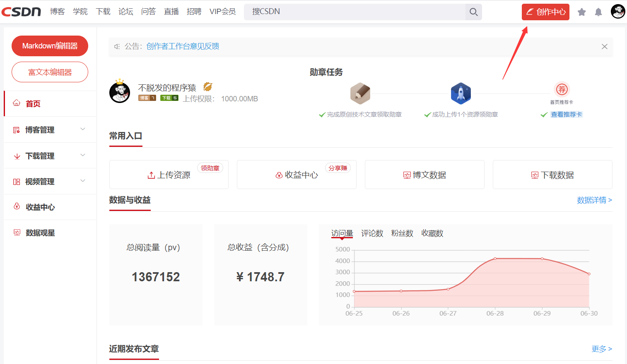The height and width of the screenshot is (364, 627).
Task: Focus the 搜CSDN search field
Action: 354,12
